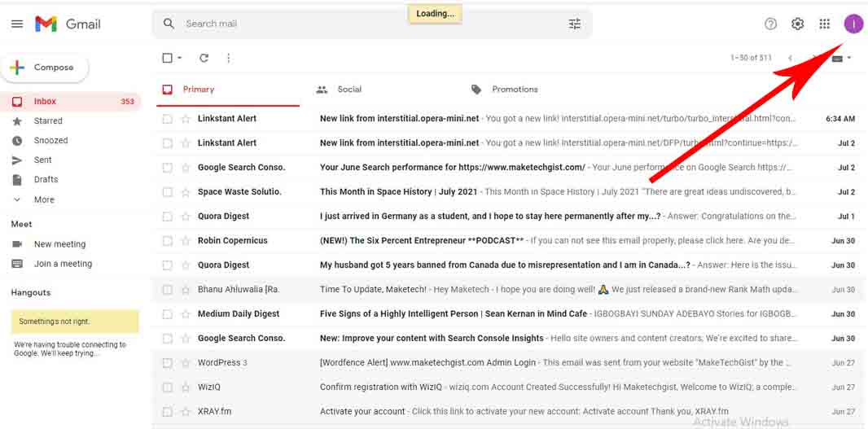The width and height of the screenshot is (868, 429).
Task: Open input tools dropdown arrow near pagination
Action: [x=849, y=58]
